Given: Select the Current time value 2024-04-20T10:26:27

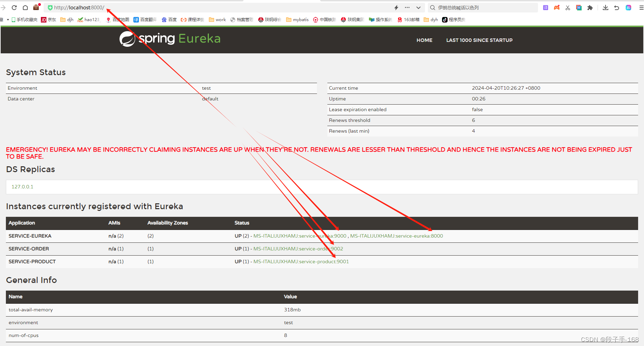Looking at the screenshot, I should coord(506,88).
